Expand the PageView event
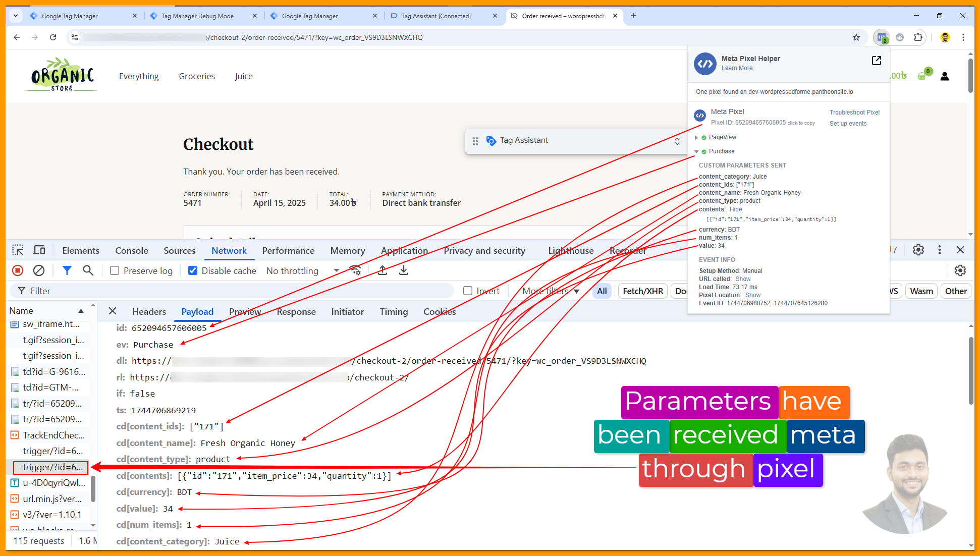The image size is (980, 556). (696, 138)
